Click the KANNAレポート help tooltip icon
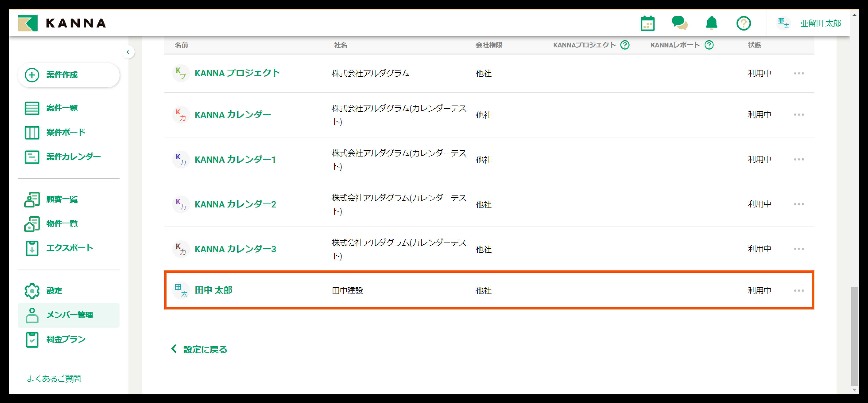The width and height of the screenshot is (868, 403). [x=709, y=45]
